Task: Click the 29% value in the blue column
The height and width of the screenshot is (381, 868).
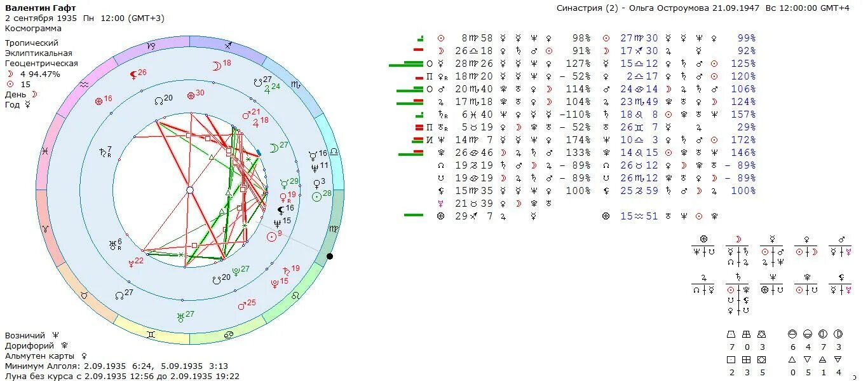Action: [747, 127]
